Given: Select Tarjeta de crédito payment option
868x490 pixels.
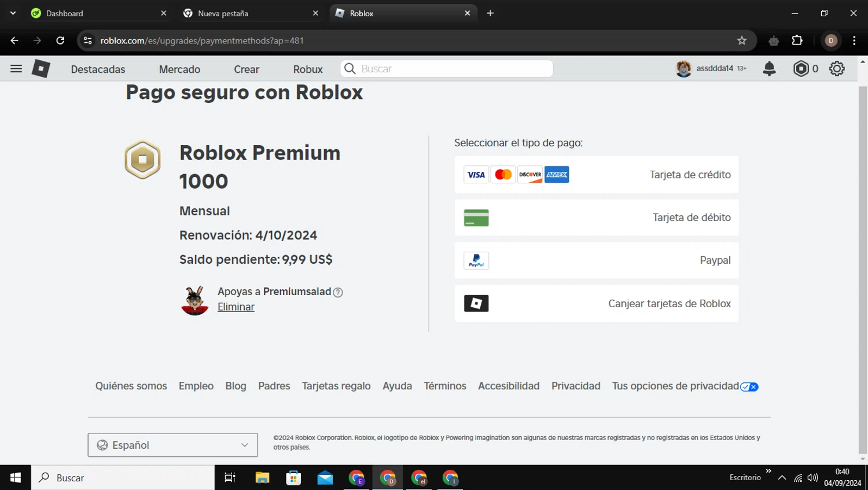Looking at the screenshot, I should click(x=597, y=175).
